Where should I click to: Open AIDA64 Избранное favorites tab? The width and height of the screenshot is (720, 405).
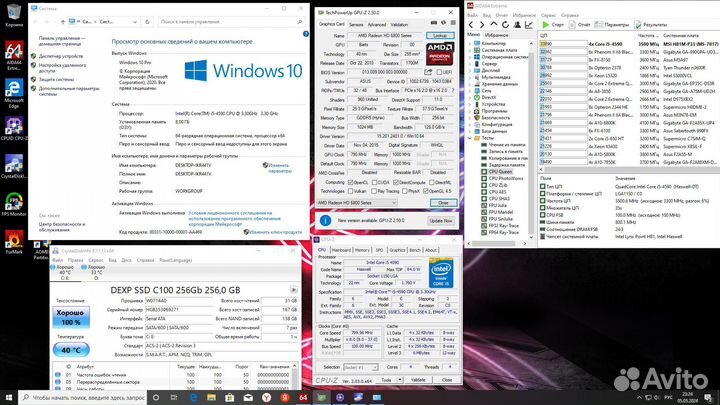click(497, 35)
